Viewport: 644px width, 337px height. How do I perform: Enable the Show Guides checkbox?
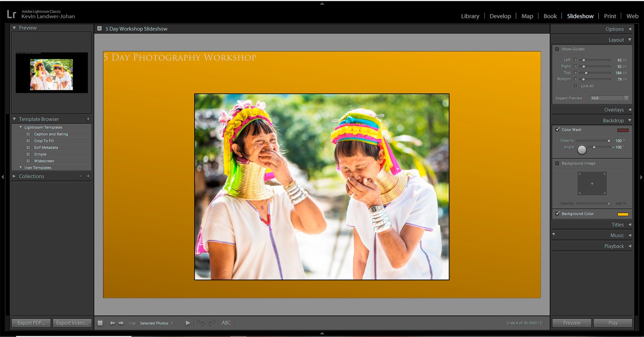[558, 49]
